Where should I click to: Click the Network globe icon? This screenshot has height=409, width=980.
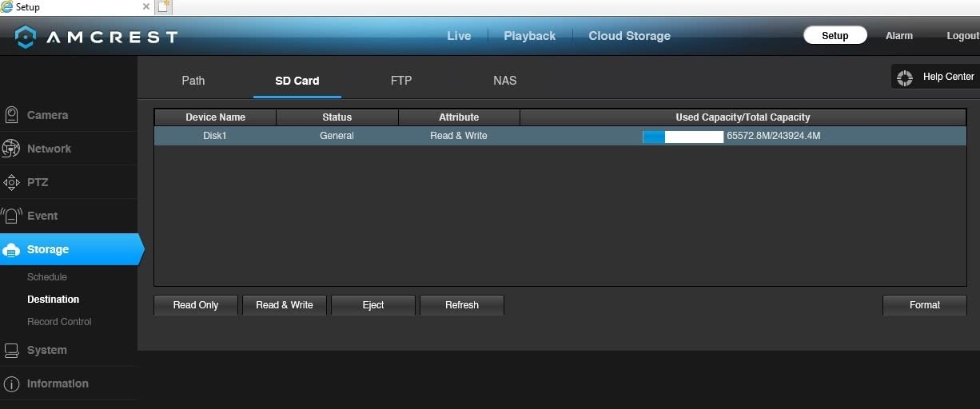(x=11, y=149)
